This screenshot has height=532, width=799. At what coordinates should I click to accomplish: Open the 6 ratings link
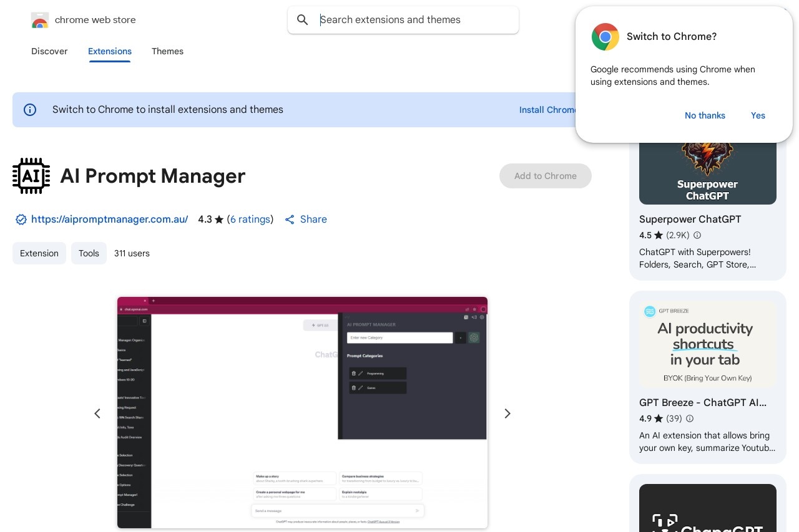[x=250, y=220]
